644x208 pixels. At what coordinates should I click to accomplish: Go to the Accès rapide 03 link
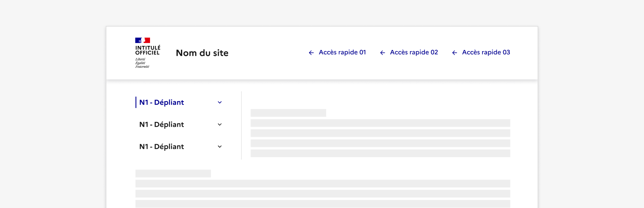(486, 52)
